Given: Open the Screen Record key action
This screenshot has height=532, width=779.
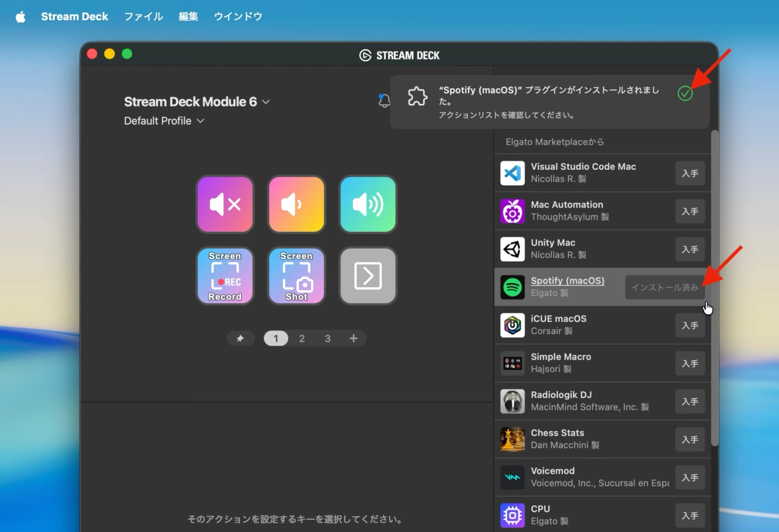Looking at the screenshot, I should click(x=225, y=276).
